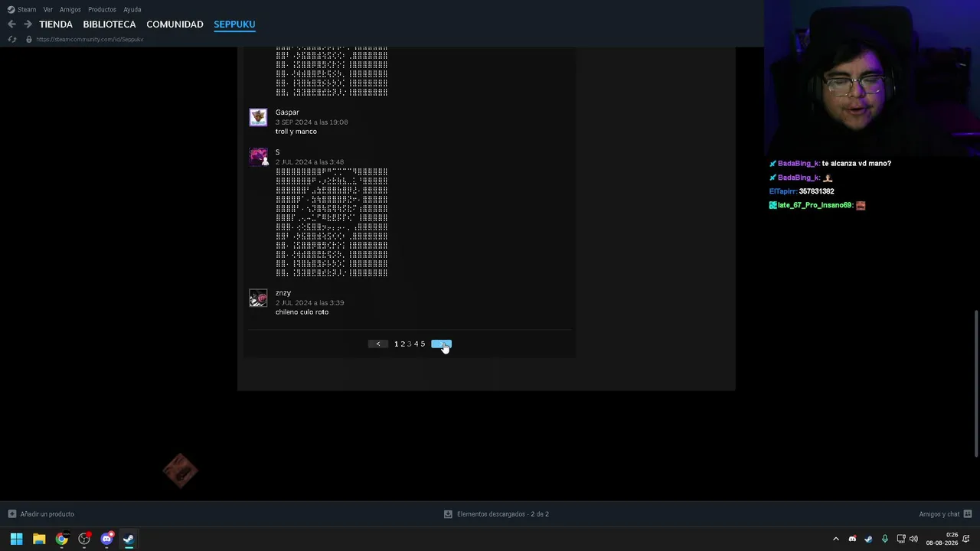Click the next comments page button
This screenshot has height=551, width=980.
(442, 344)
